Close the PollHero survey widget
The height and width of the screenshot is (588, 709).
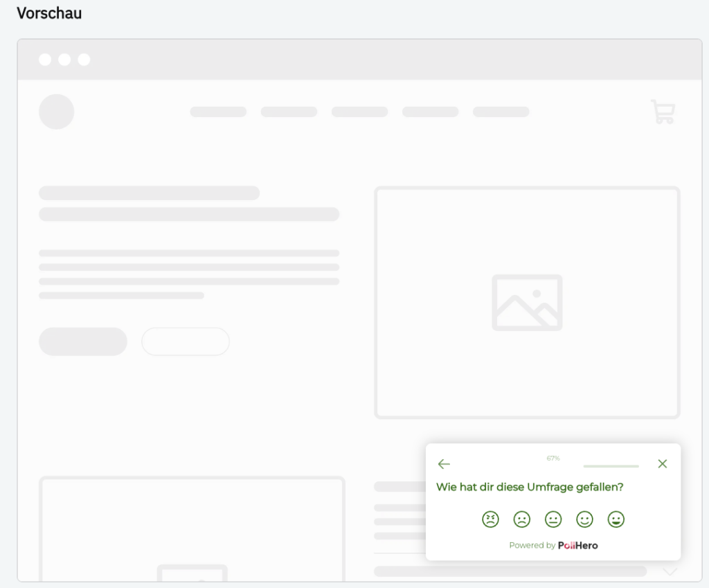tap(662, 463)
